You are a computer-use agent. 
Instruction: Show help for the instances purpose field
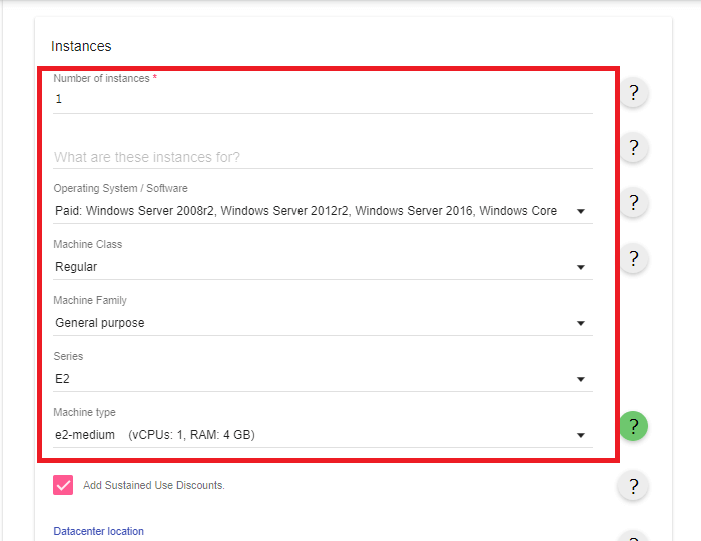pos(633,148)
